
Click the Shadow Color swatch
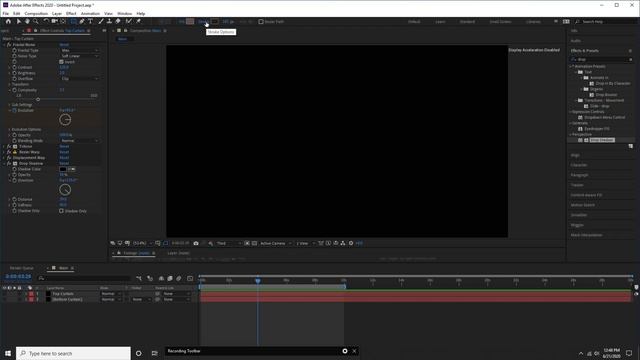[63, 169]
